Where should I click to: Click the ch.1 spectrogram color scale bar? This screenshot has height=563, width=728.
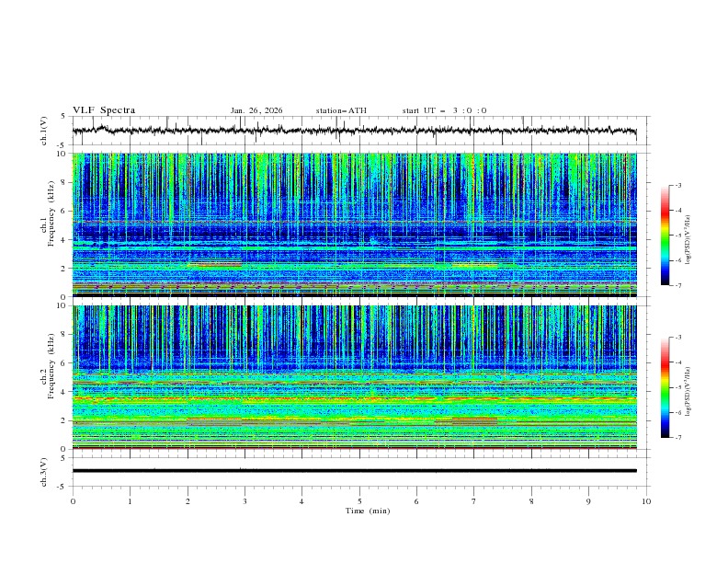[665, 236]
